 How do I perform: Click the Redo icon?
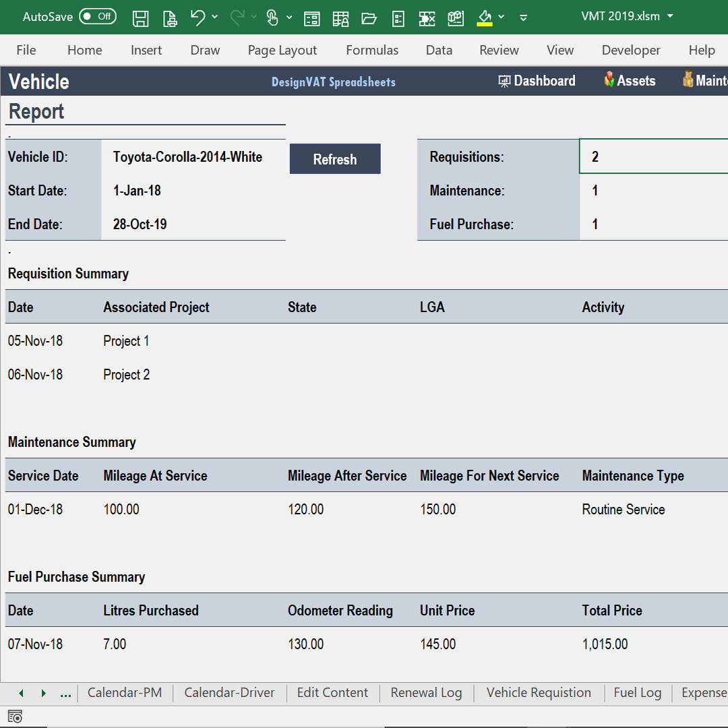point(237,18)
